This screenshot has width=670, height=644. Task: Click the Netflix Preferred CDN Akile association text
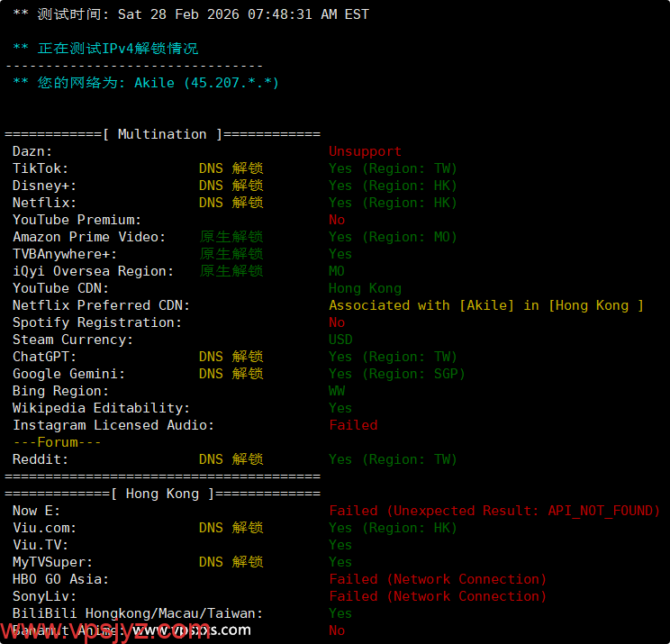(x=486, y=305)
